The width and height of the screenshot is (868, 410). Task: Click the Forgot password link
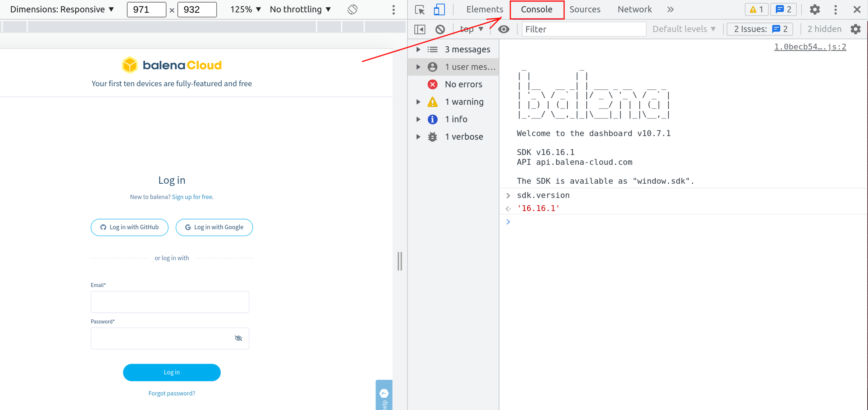172,393
